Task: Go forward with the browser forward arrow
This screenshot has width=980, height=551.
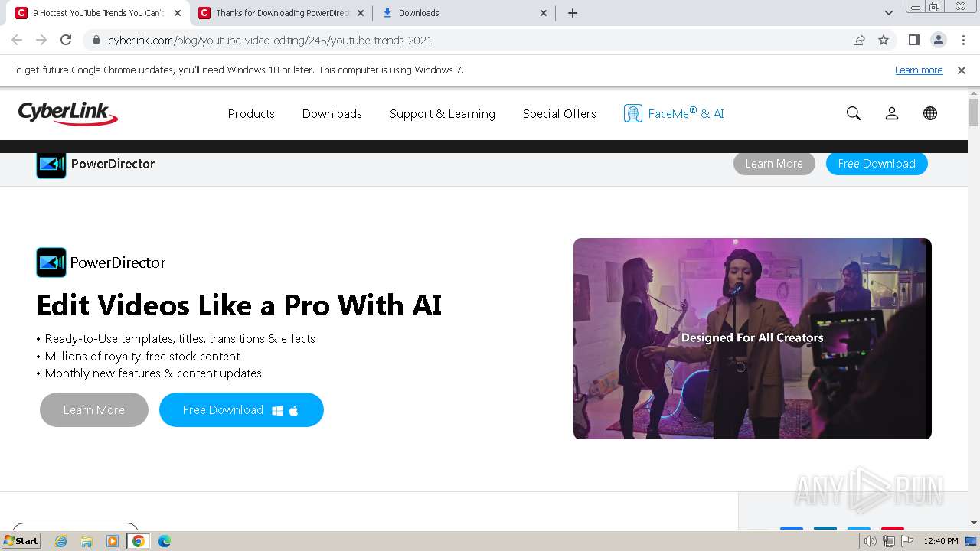Action: point(41,40)
